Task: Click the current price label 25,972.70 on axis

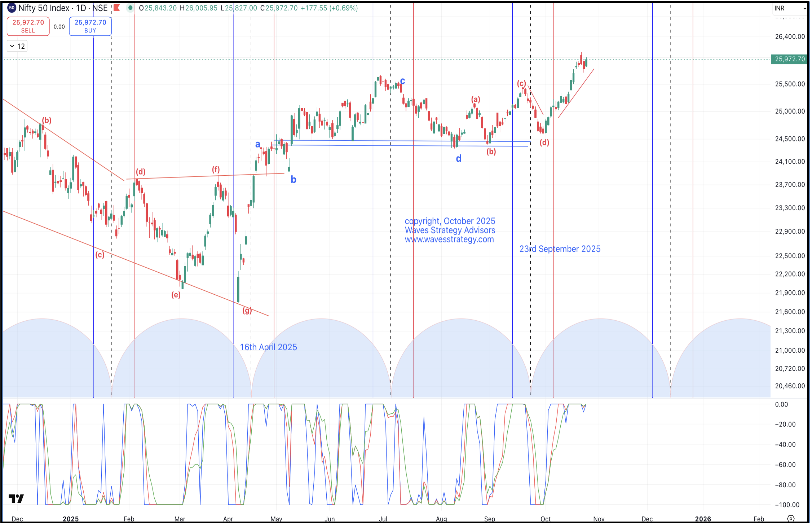Action: point(790,59)
